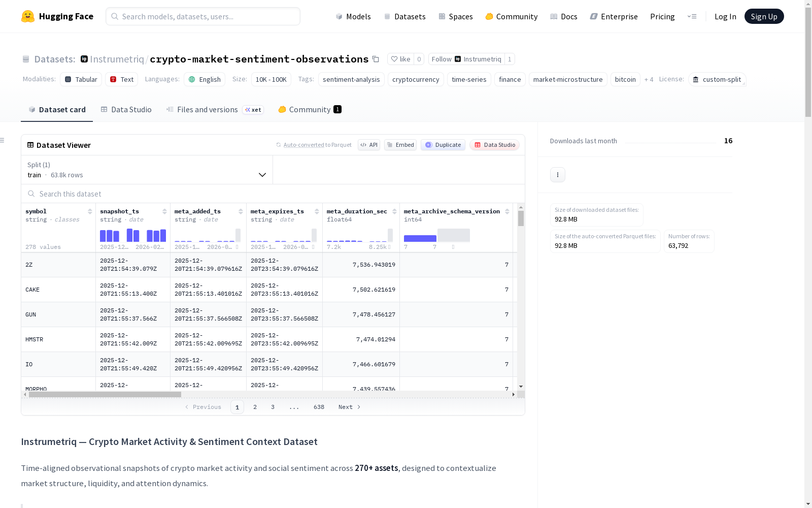Go to page 3 of the dataset
The image size is (812, 508).
coord(273,407)
